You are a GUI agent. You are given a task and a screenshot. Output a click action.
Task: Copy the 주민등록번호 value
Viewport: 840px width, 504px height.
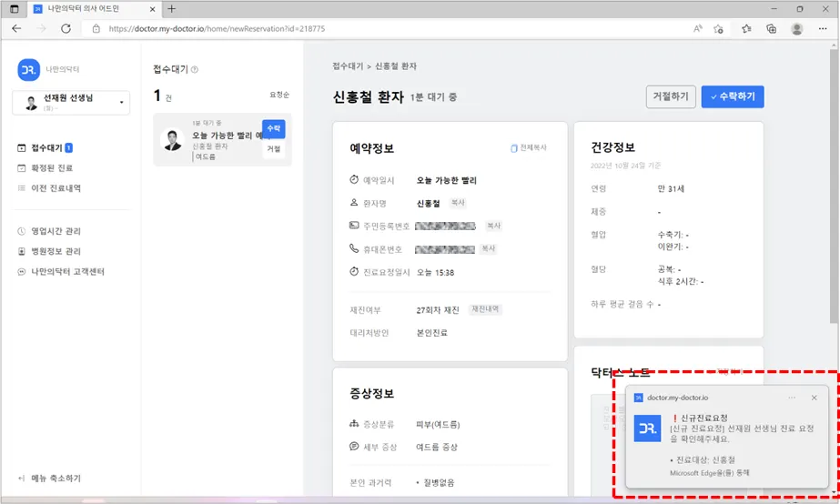pos(493,226)
